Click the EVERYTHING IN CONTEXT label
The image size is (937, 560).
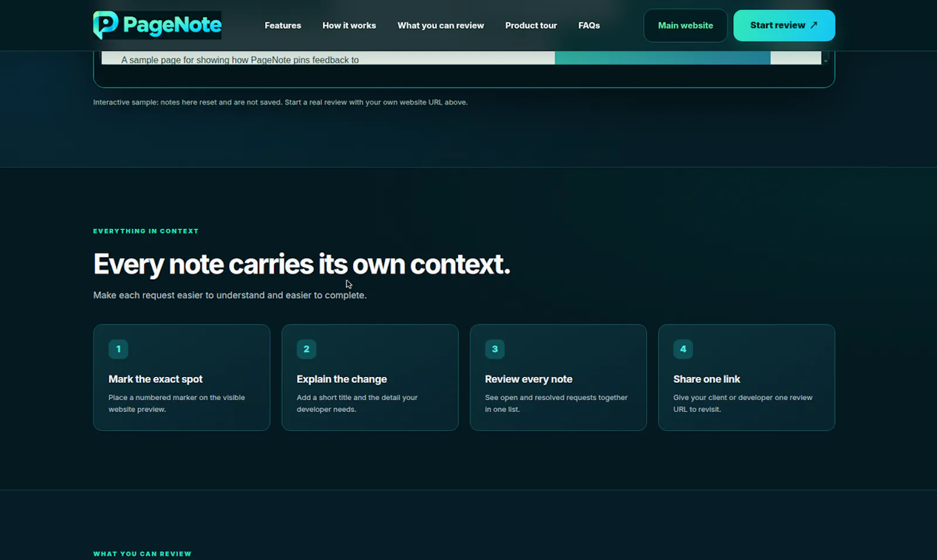tap(146, 231)
